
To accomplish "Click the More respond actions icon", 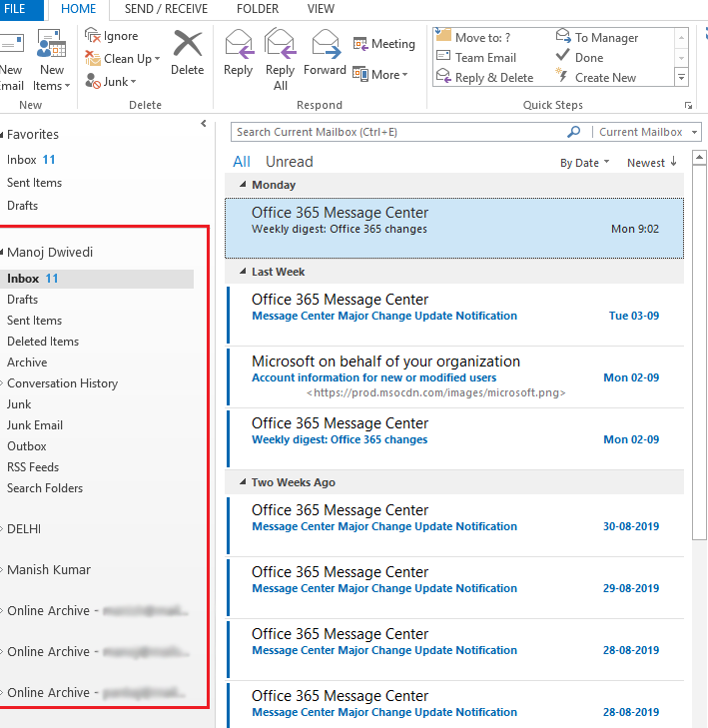I will 360,74.
